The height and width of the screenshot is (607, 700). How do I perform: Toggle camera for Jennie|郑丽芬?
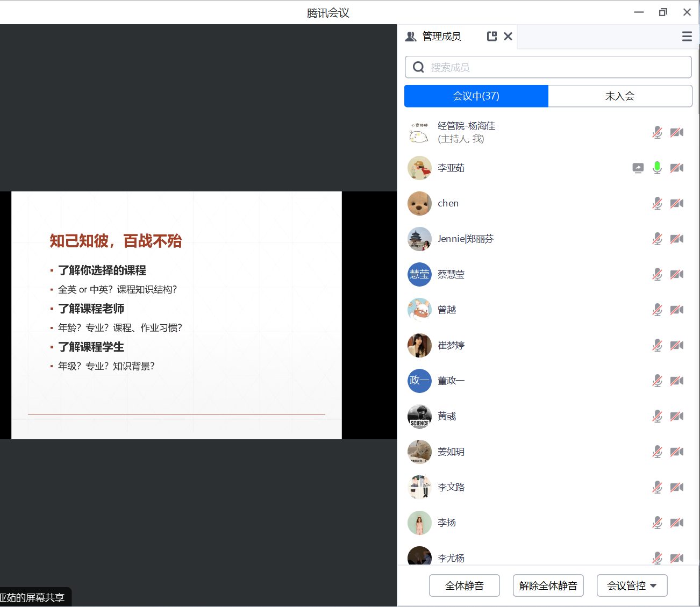click(677, 239)
